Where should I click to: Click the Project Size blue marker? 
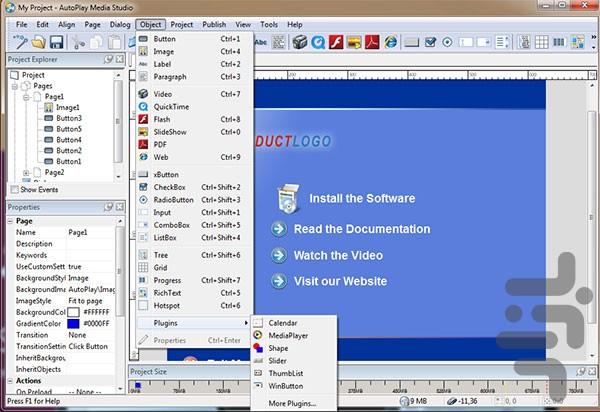tap(138, 385)
